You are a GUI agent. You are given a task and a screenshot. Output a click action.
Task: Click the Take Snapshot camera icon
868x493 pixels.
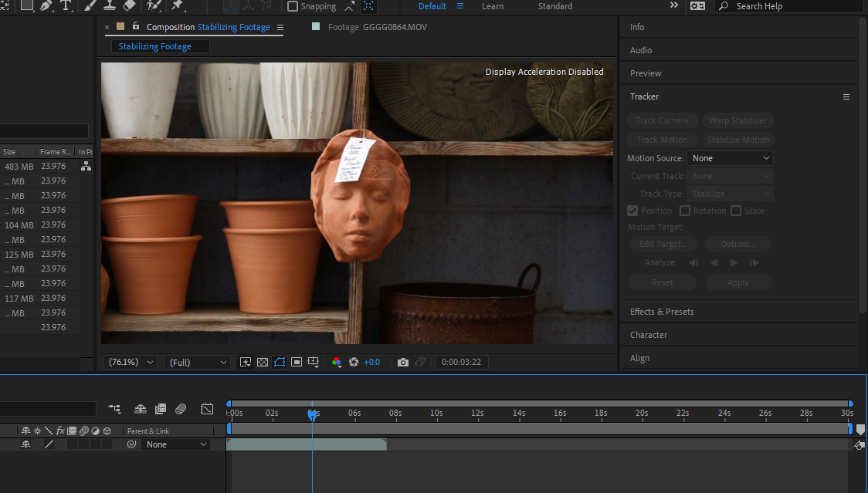coord(402,362)
